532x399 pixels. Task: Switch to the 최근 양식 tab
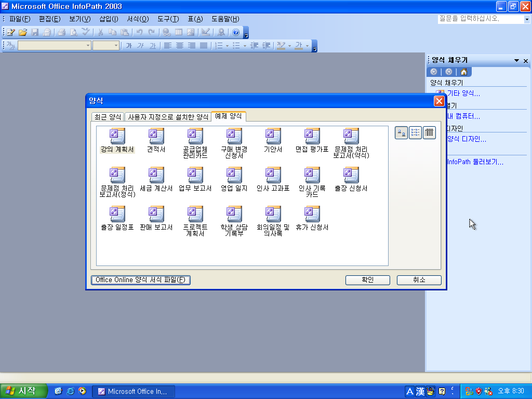click(x=108, y=117)
